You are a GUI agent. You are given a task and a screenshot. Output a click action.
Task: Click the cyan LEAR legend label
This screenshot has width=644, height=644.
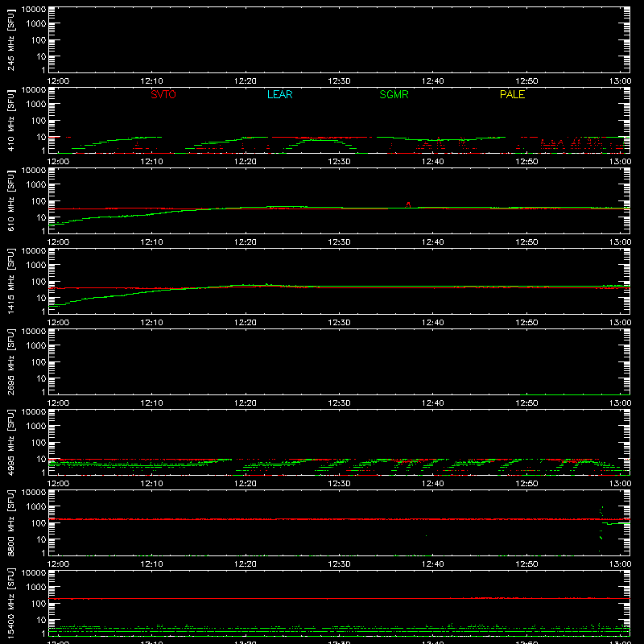pos(279,94)
